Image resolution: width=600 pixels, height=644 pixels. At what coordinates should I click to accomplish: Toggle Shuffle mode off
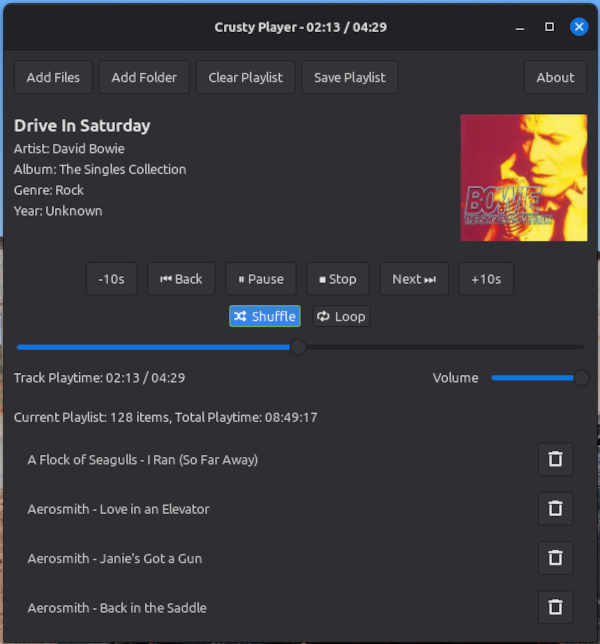click(x=265, y=316)
